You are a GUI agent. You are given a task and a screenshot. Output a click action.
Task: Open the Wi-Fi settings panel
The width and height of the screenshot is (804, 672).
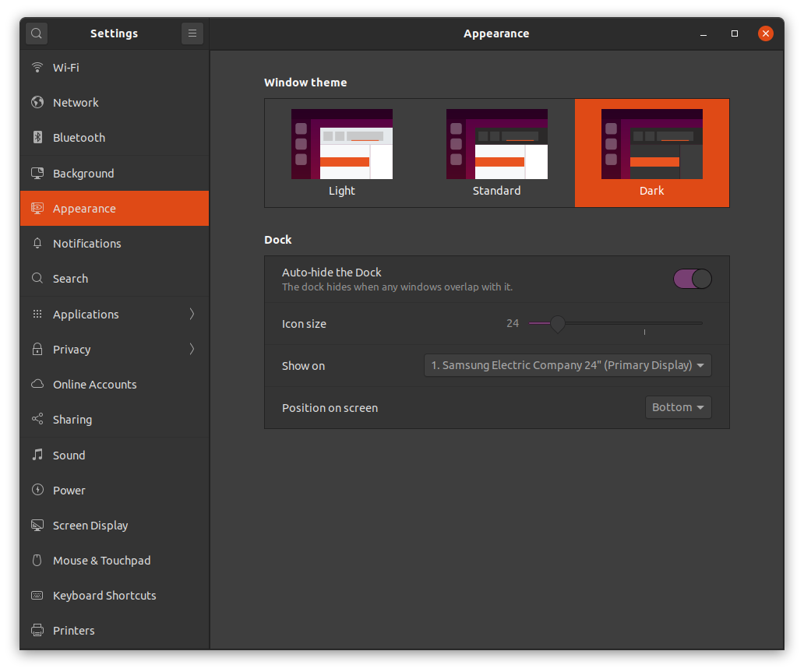115,67
